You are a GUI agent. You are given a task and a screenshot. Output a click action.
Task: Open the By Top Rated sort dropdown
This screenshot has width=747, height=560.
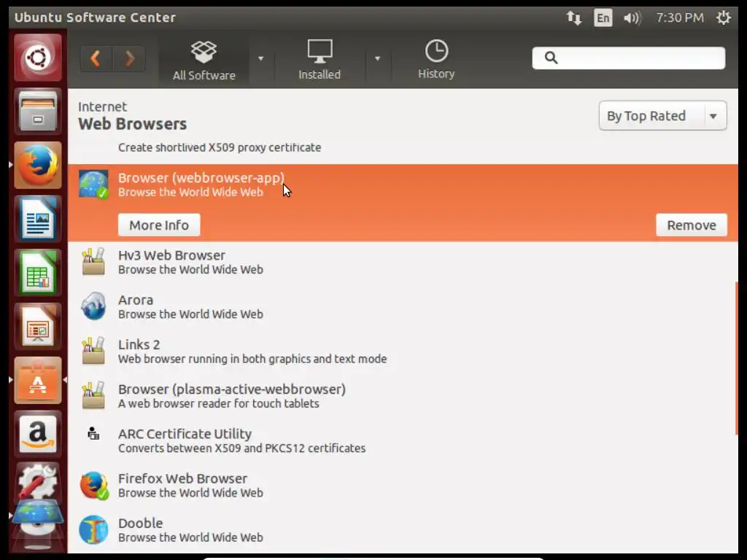[x=662, y=116]
